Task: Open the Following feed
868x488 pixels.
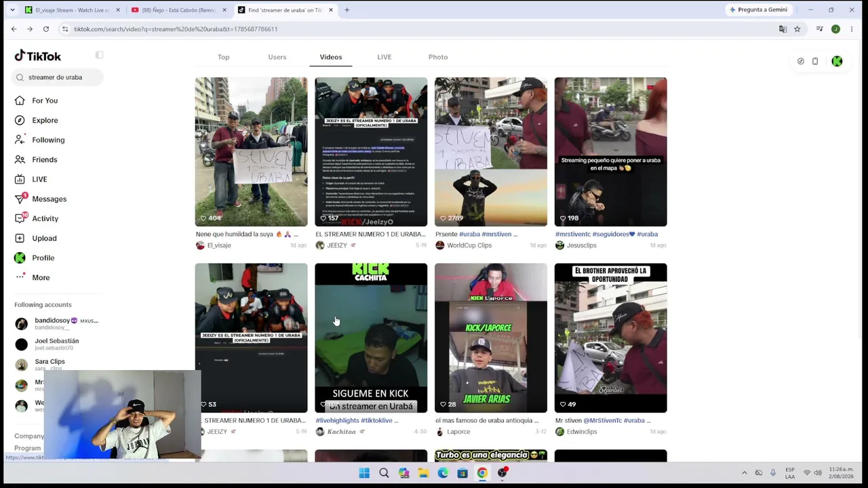Action: tap(48, 140)
